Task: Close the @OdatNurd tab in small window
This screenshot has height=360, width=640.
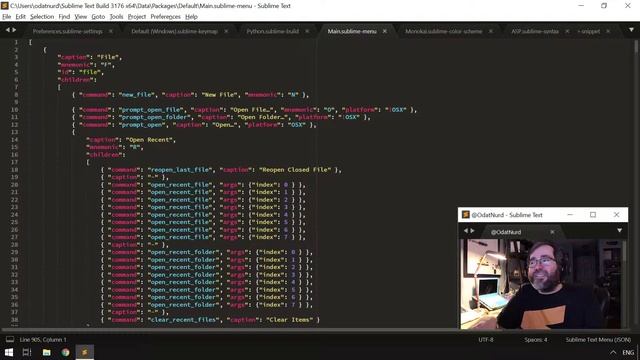Action: (x=552, y=232)
